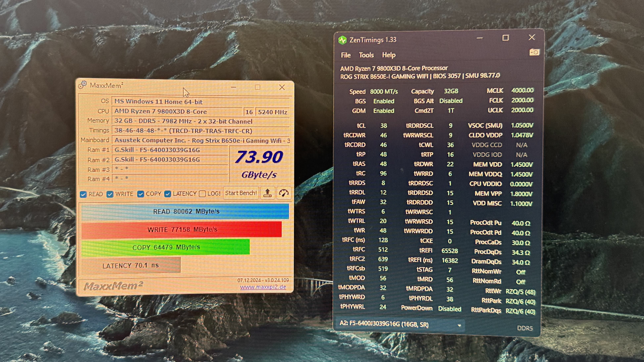Minimize the ZenTimings window
Screen dimensions: 644x362
pyautogui.click(x=479, y=38)
